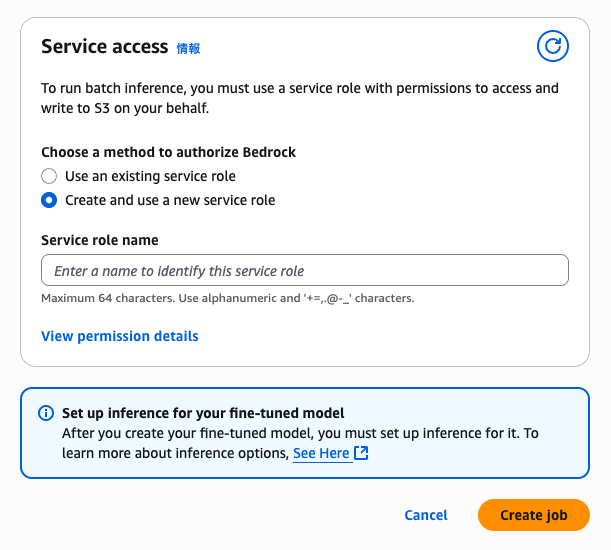The image size is (611, 550).
Task: Click the "Use an existing service role" label text
Action: pyautogui.click(x=150, y=176)
